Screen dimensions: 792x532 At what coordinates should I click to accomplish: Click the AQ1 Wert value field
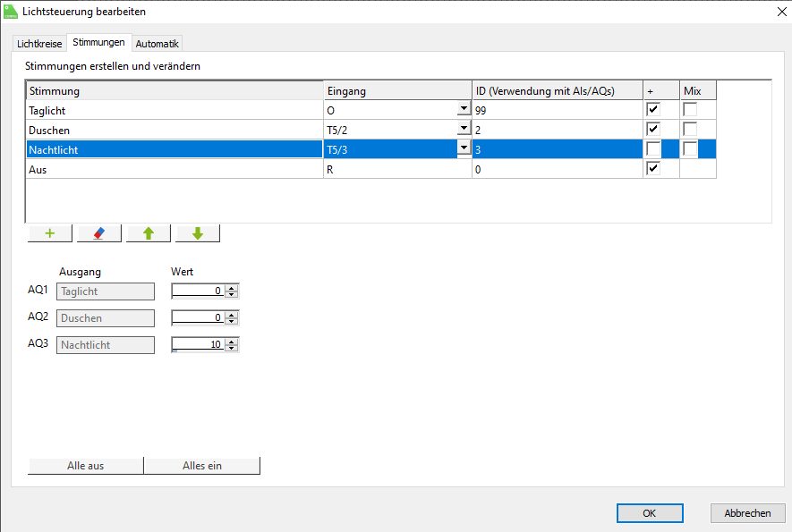pos(198,291)
